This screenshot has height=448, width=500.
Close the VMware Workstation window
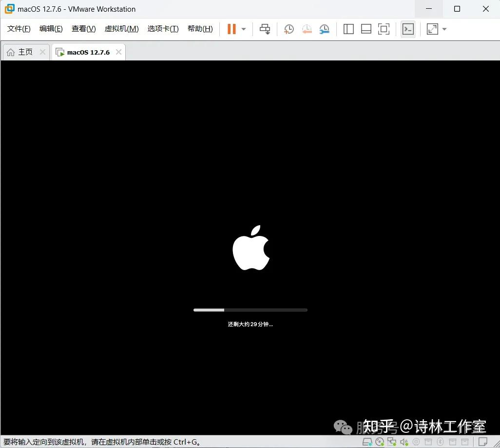pyautogui.click(x=486, y=9)
